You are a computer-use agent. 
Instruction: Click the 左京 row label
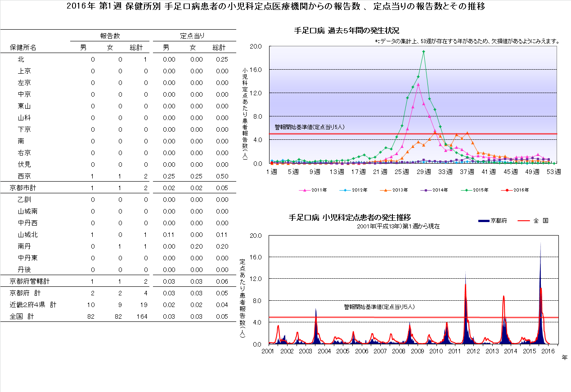click(24, 83)
